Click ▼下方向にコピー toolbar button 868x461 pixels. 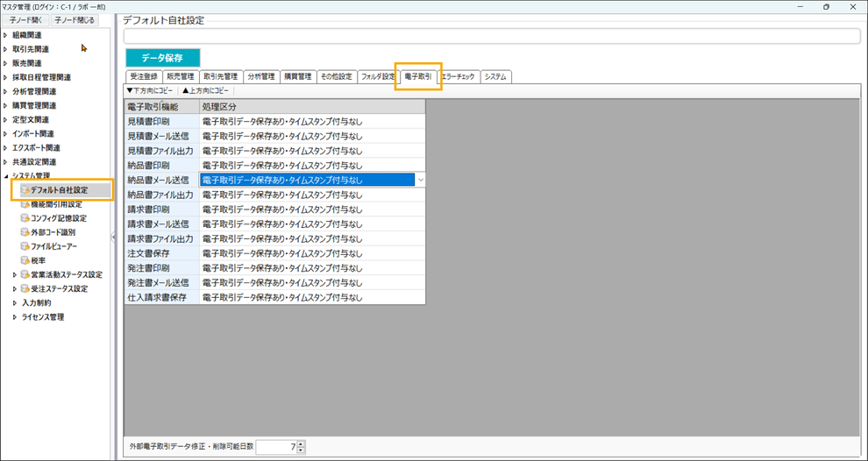149,90
